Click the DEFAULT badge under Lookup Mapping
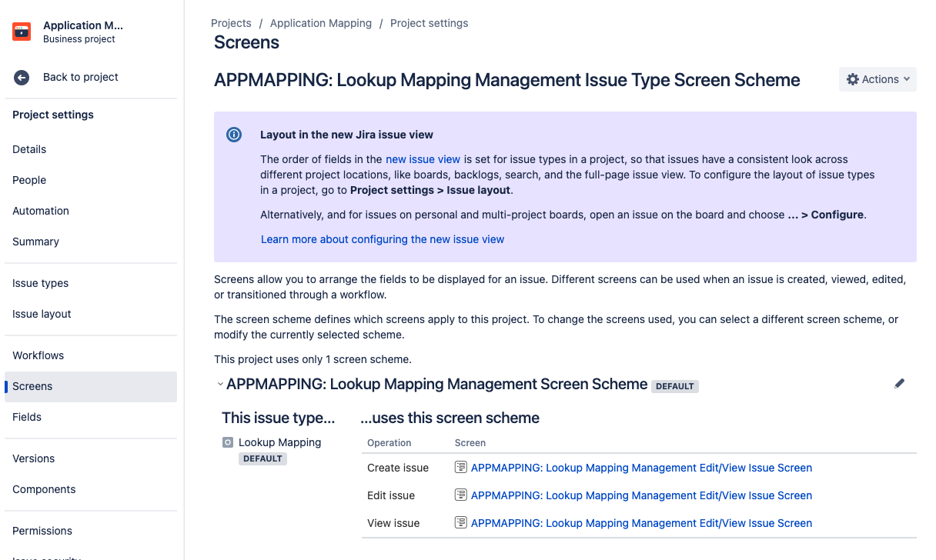 coord(262,458)
